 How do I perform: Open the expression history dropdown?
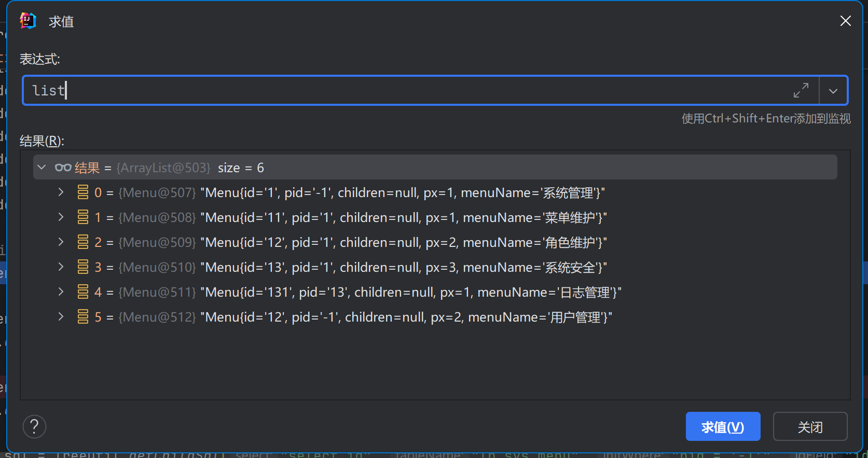coord(833,91)
